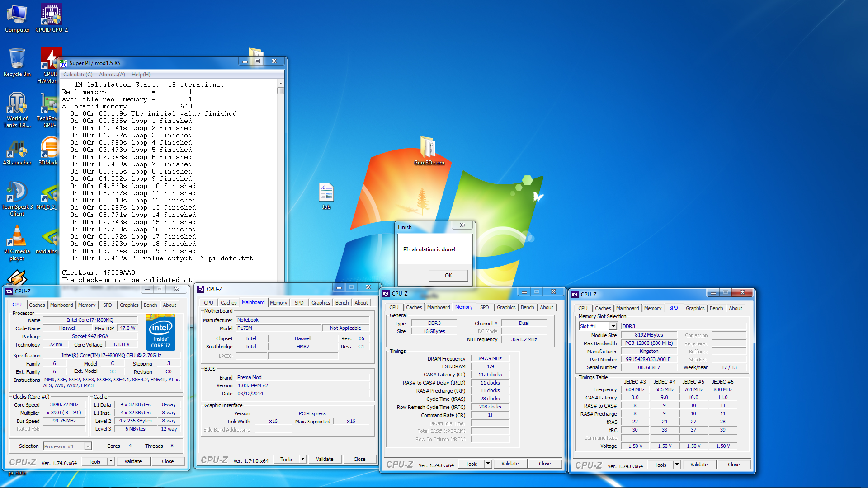Open the Slot #1 memory slot dropdown
Viewport: 868px width, 488px height.
[613, 326]
